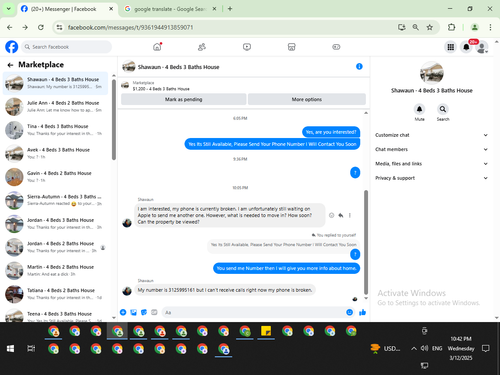Reload the browser page
Screen dimensions: 500x375
point(41,27)
